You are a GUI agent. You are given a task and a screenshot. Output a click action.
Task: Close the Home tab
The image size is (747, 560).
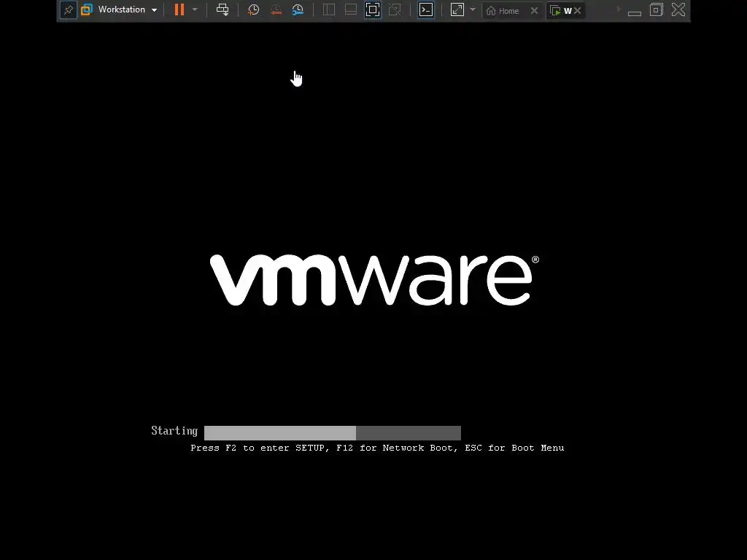point(534,10)
